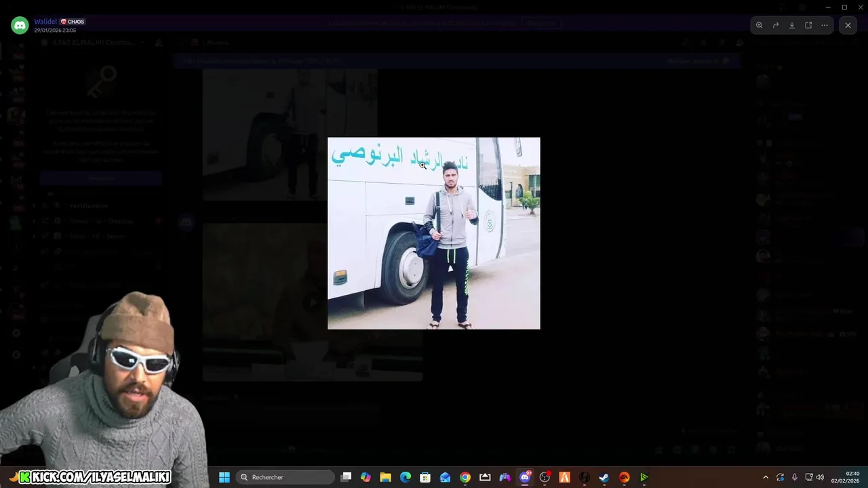Switch to Discord in the taskbar
Image resolution: width=868 pixels, height=488 pixels.
tap(525, 477)
